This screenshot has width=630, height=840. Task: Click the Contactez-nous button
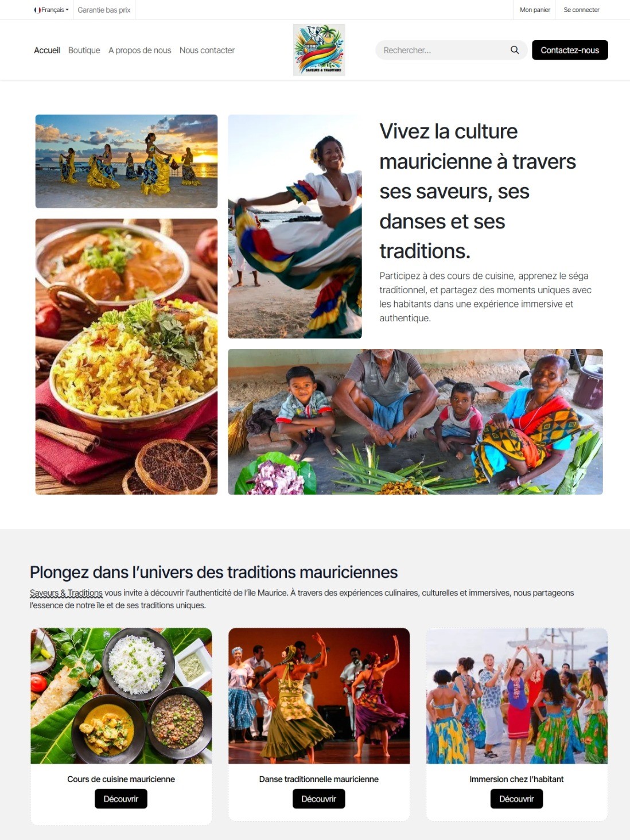[570, 50]
